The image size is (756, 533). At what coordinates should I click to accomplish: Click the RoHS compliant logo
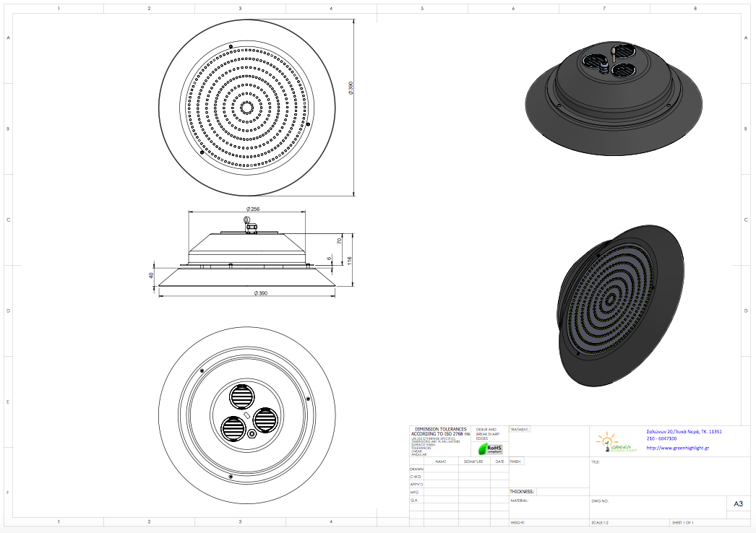tap(494, 448)
